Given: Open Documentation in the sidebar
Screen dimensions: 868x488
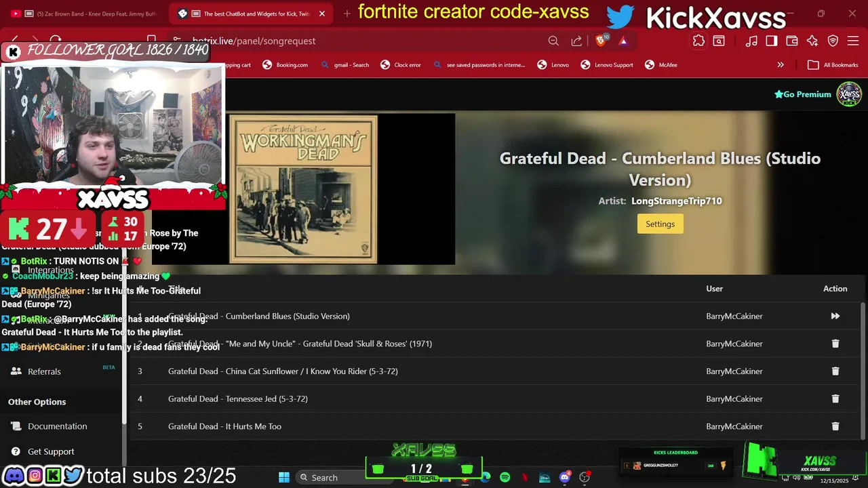Looking at the screenshot, I should 57,426.
